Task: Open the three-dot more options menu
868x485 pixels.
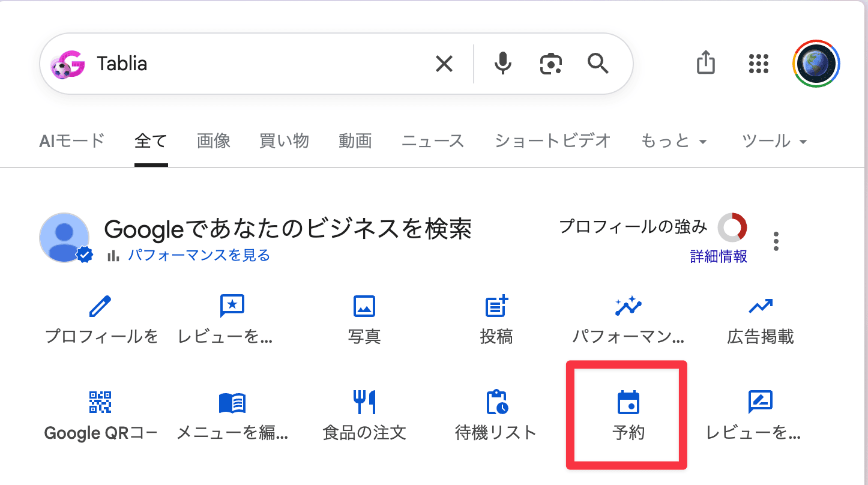Action: coord(776,241)
